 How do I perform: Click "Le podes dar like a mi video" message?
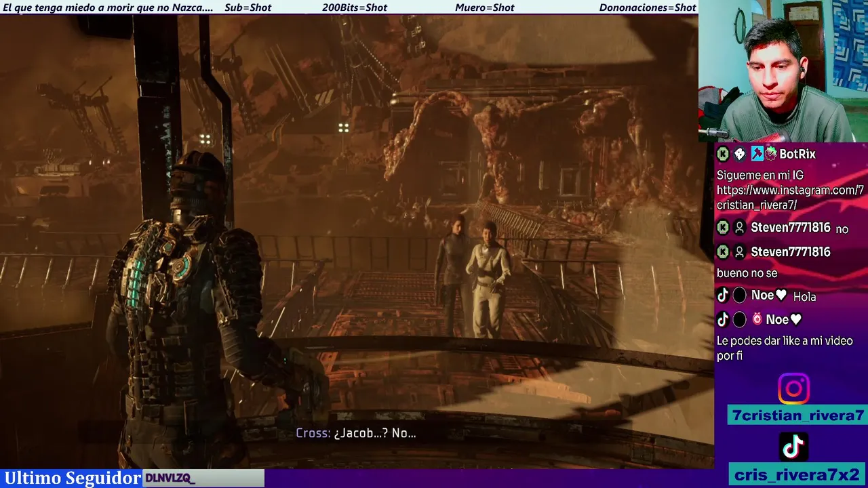coord(785,348)
